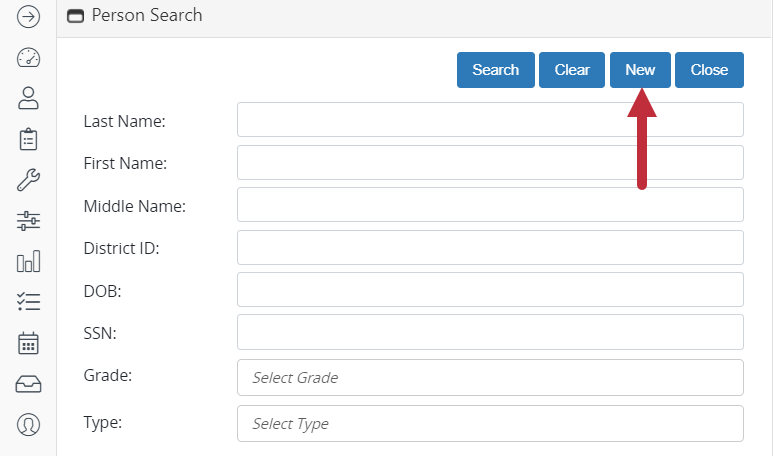The height and width of the screenshot is (456, 773).
Task: Click the 'Last Name:' label
Action: pos(125,121)
